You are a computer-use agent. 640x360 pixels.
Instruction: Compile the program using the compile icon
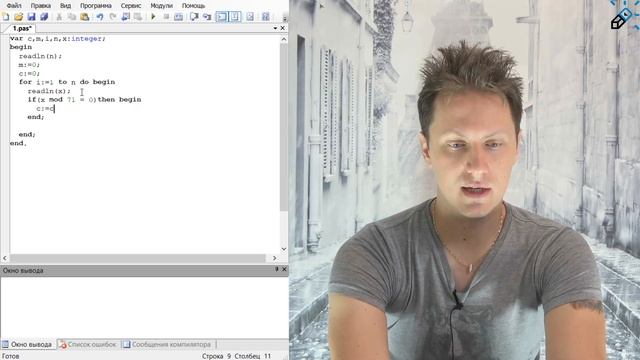tap(179, 17)
